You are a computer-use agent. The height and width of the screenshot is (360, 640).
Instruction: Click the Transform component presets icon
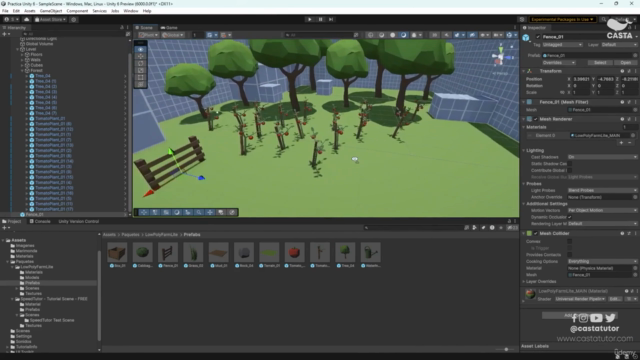pos(629,71)
